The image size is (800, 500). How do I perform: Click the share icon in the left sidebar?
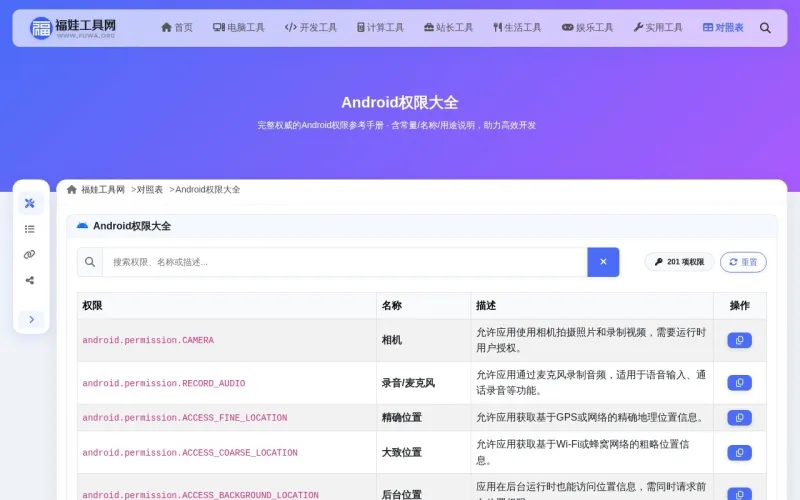click(30, 280)
